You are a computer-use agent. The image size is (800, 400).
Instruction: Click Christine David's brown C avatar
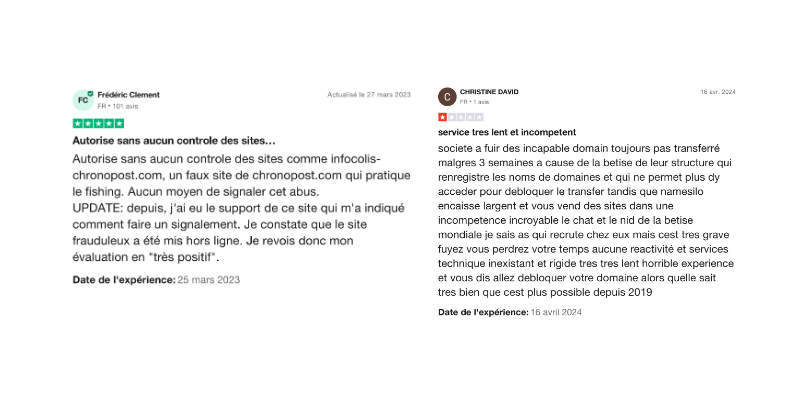447,97
